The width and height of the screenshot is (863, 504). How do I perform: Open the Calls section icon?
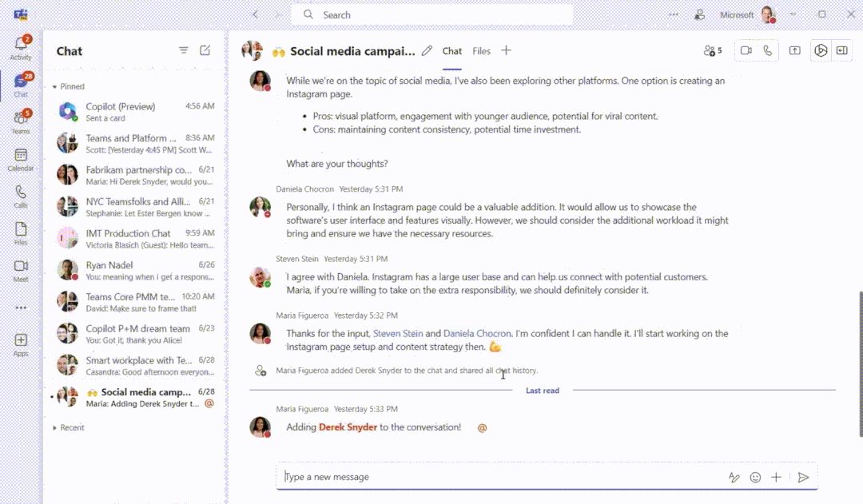[21, 196]
